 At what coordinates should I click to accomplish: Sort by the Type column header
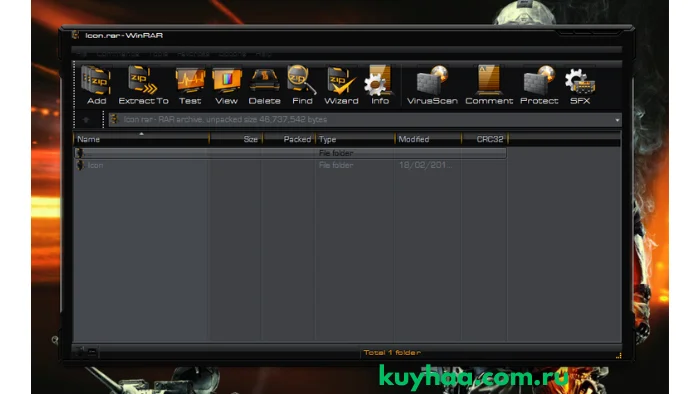point(355,139)
